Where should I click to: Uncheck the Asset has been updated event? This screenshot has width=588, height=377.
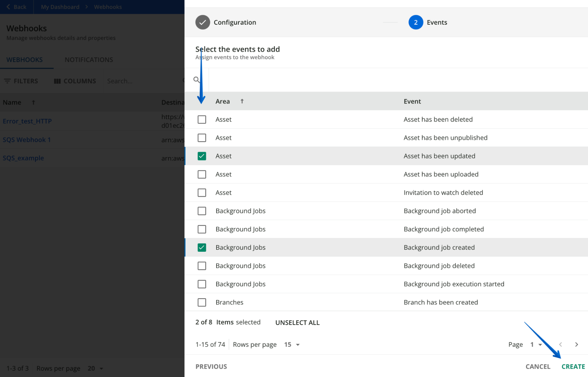pyautogui.click(x=202, y=156)
